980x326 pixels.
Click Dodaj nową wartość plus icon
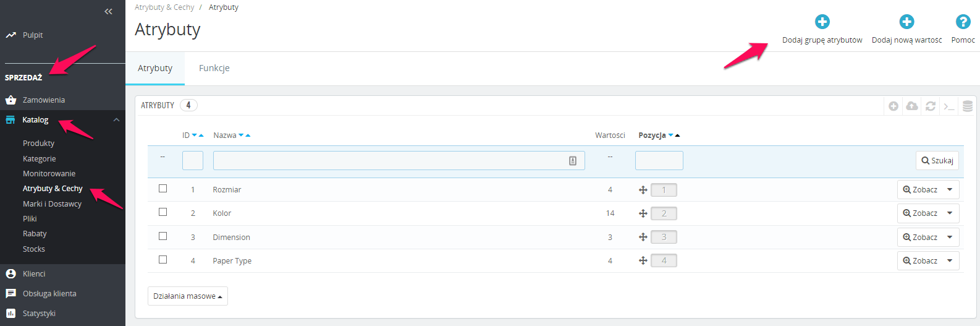tap(906, 22)
